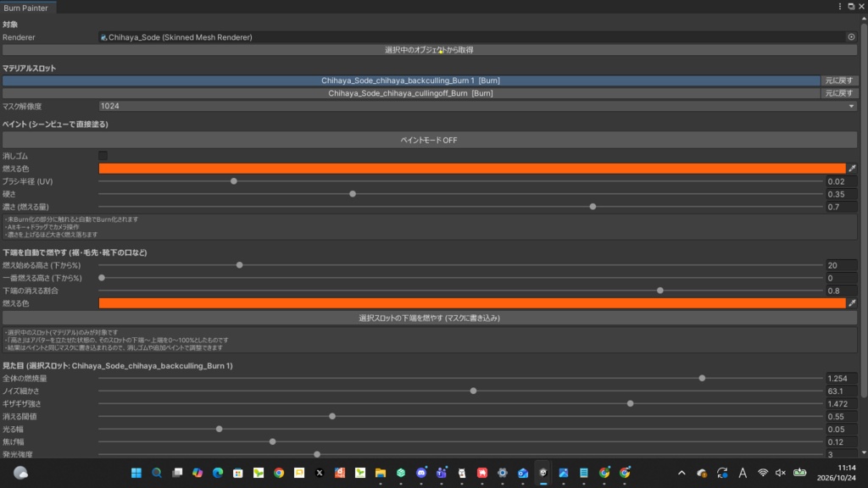
Task: Open Microsoft Edge from the taskbar
Action: pyautogui.click(x=218, y=473)
